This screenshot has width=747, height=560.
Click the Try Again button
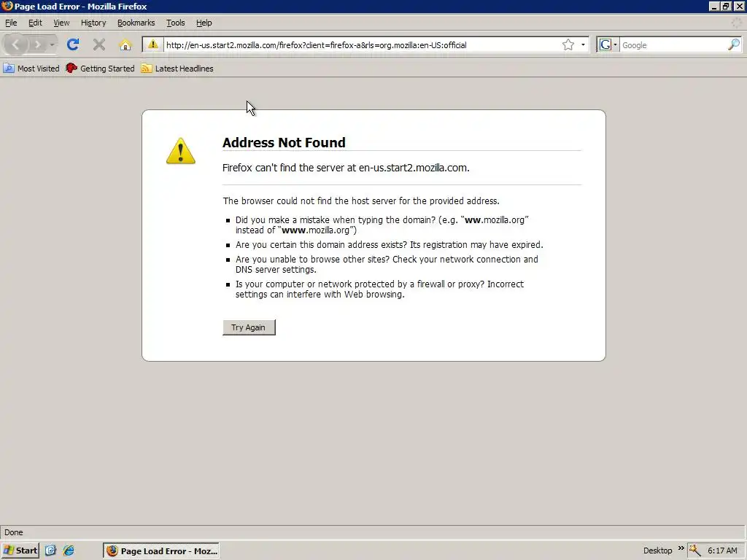[249, 327]
